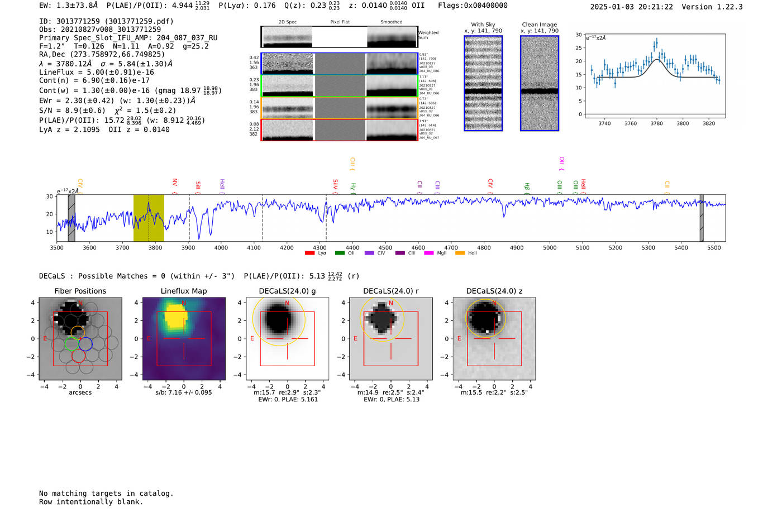This screenshot has height=532, width=782.
Task: Click the '2025-01-03 20:21:22' timestamp
Action: point(631,7)
